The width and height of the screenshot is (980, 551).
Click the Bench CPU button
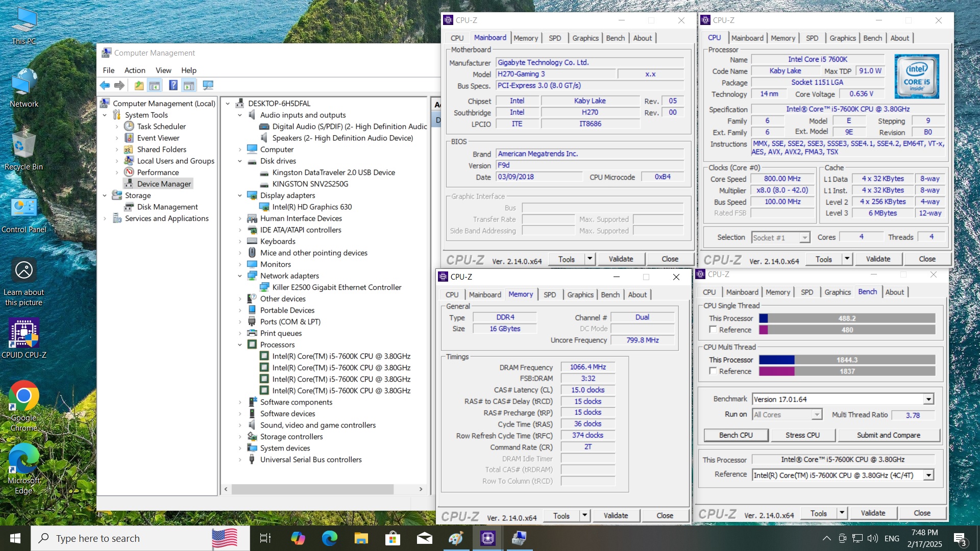click(x=736, y=435)
